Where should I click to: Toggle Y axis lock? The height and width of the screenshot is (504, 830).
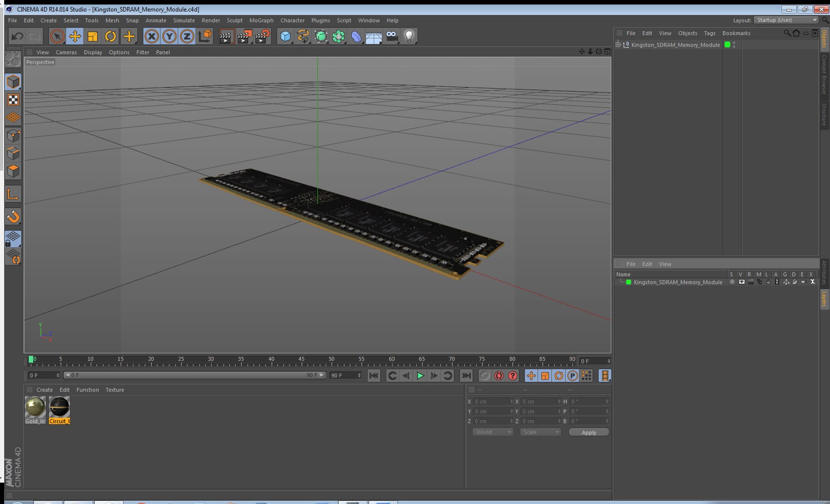[169, 36]
